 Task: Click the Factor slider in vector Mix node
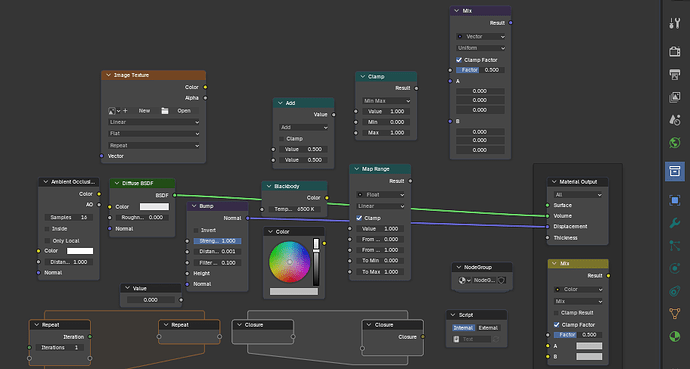[481, 70]
